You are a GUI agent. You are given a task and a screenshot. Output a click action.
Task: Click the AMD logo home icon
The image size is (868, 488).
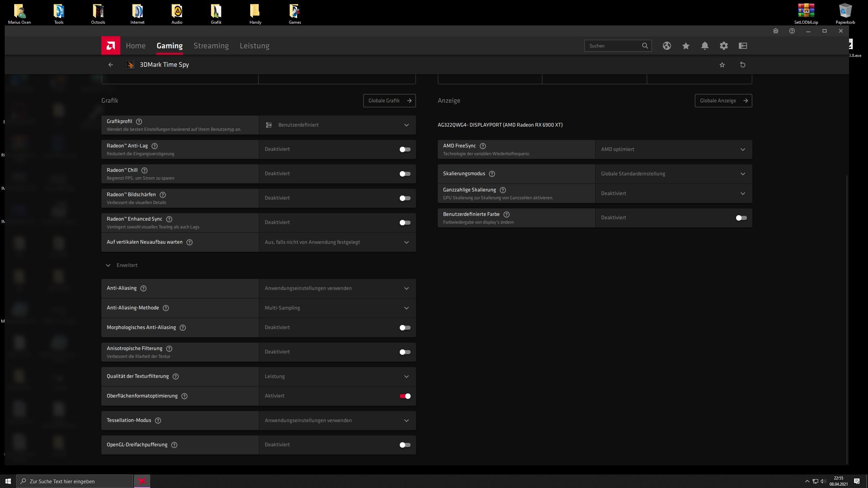tap(111, 45)
